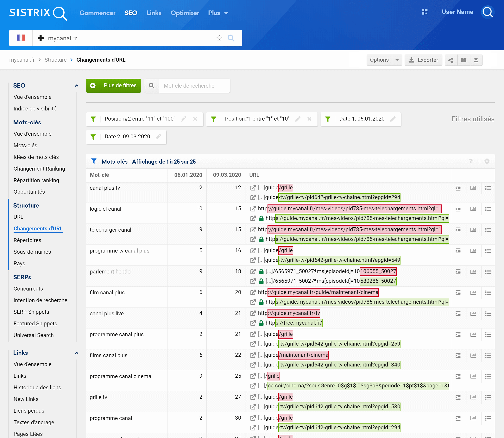Go to Links in top navigation
The height and width of the screenshot is (438, 504).
pos(154,13)
